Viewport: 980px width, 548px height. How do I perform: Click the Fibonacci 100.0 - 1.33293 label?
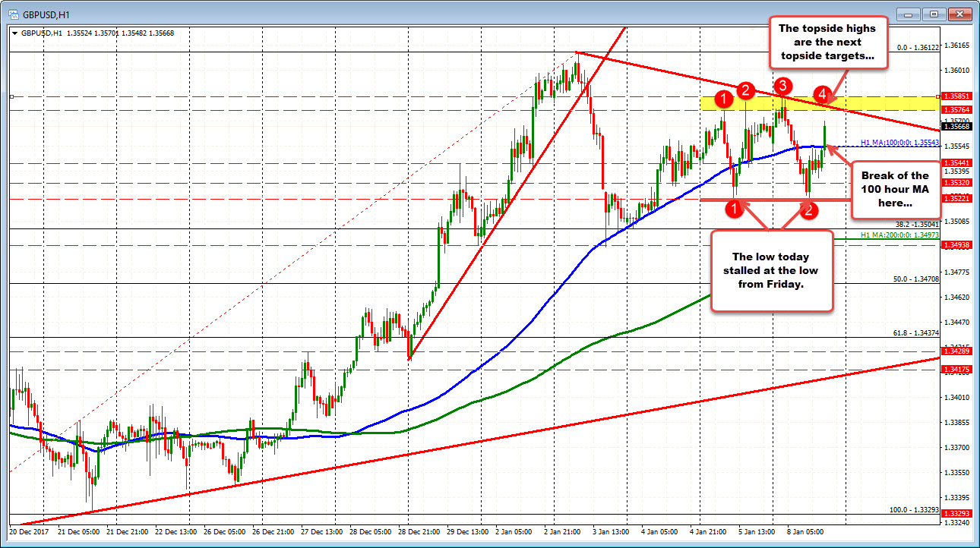[915, 510]
